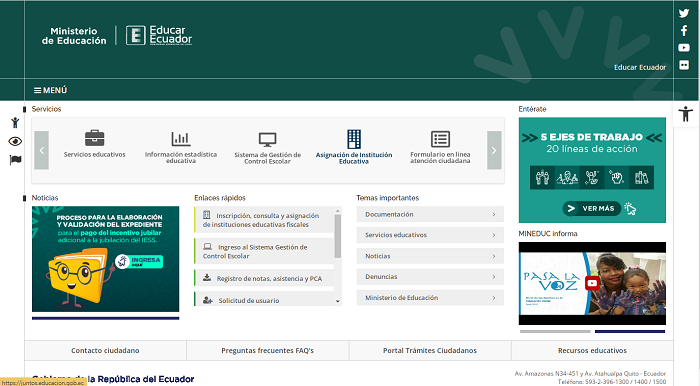The image size is (700, 386).
Task: Click the Servicios educativos briefcase icon
Action: coord(95,138)
